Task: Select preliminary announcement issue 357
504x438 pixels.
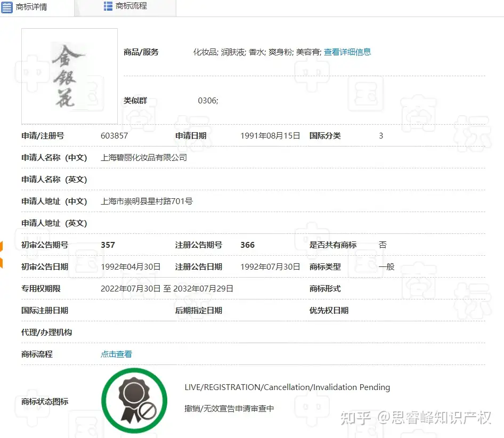Action: [108, 245]
